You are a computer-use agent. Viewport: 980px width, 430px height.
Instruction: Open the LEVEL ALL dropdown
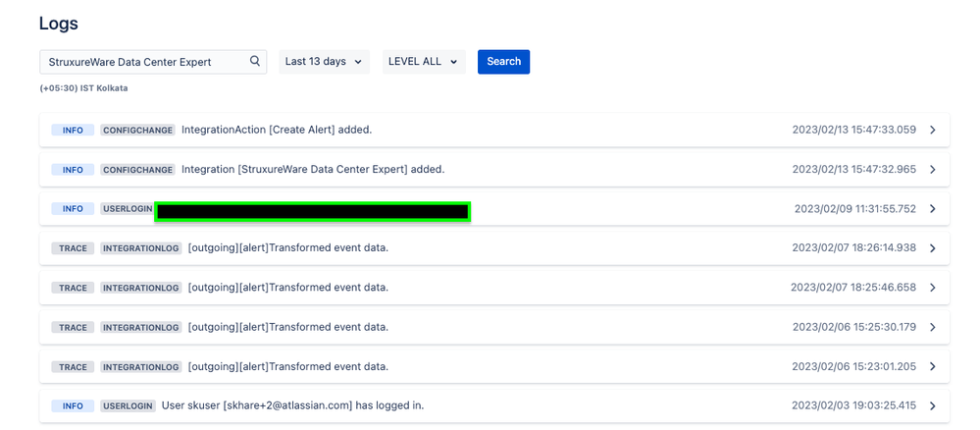[x=424, y=62]
